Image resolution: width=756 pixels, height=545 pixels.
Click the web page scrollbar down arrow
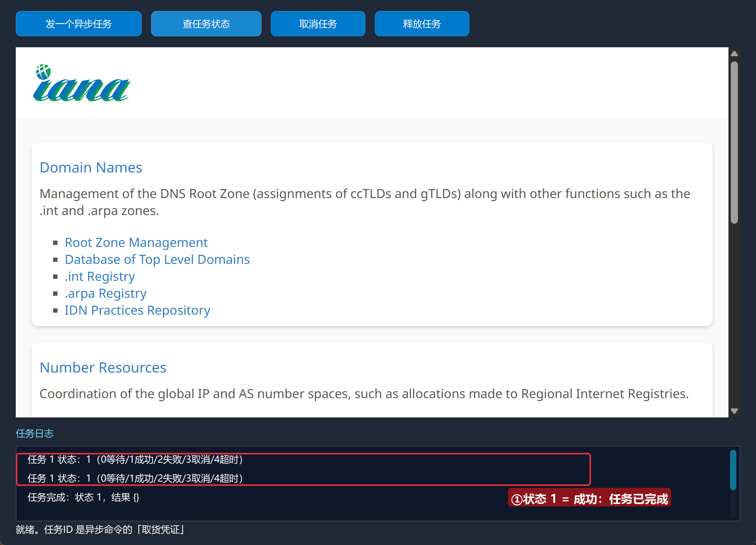(x=734, y=411)
